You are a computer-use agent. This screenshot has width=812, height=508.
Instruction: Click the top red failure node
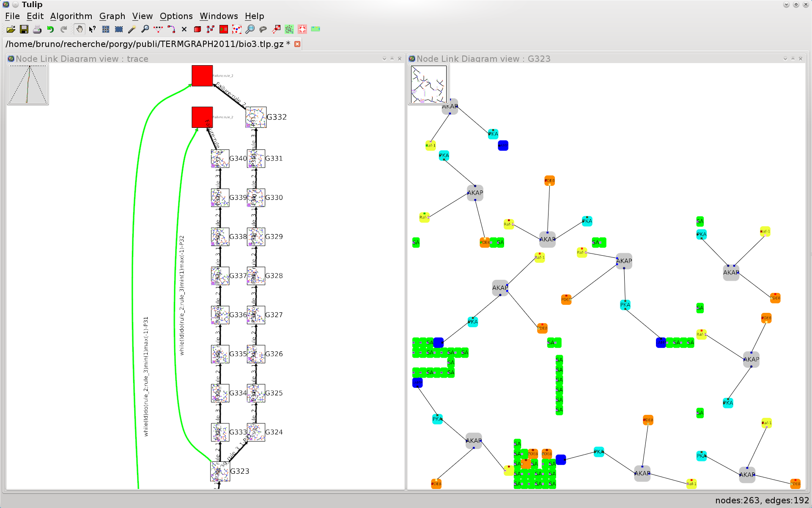(x=202, y=76)
